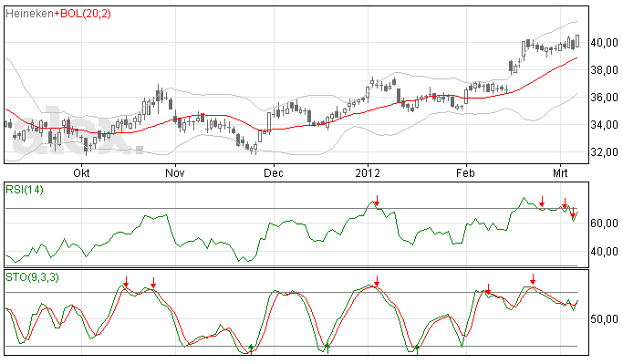Click the Dec date axis label
This screenshot has width=623, height=364.
(x=274, y=173)
